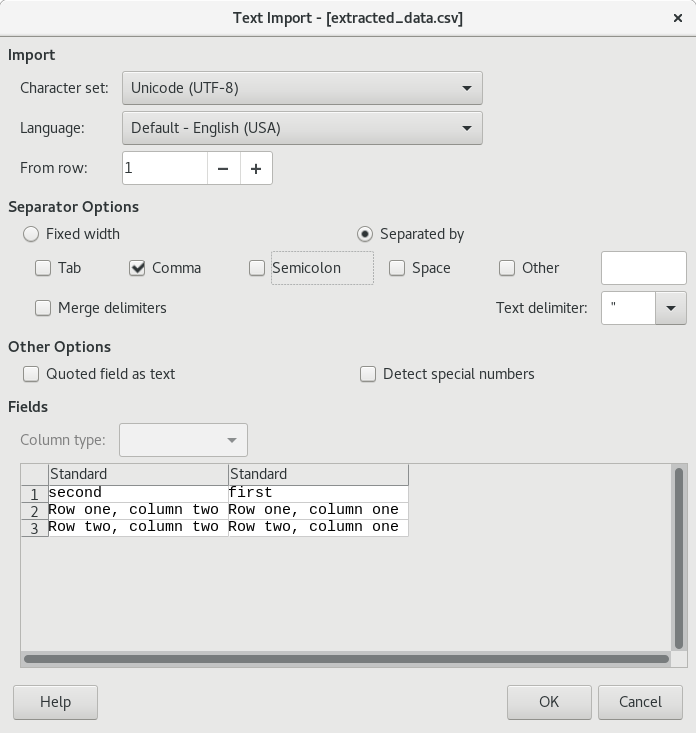Select the first Standard column header

[138, 474]
